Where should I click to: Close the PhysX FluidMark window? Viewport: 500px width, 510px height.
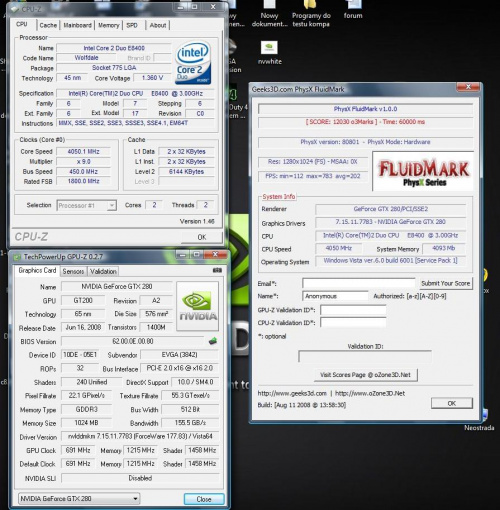[468, 87]
